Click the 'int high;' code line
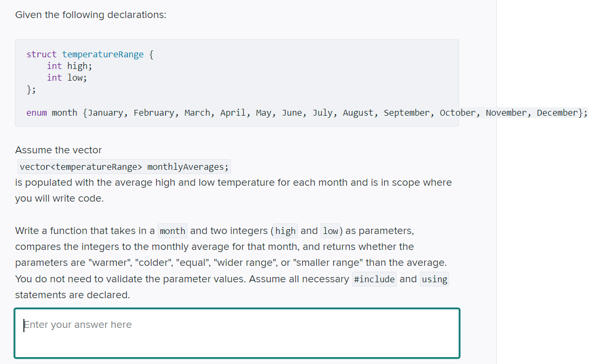 [69, 66]
